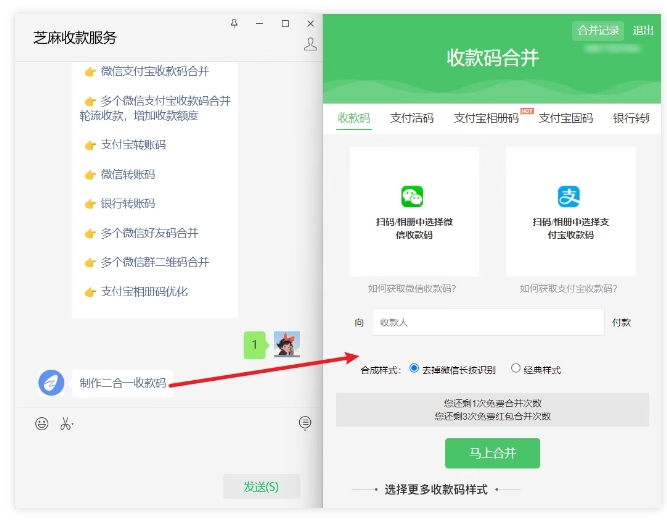Open 如何获取微信收款码? help link
The height and width of the screenshot is (520, 667).
click(412, 289)
